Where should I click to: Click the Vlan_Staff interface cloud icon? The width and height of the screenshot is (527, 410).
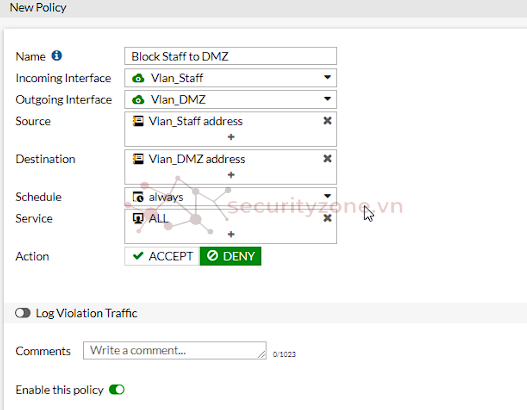(138, 78)
